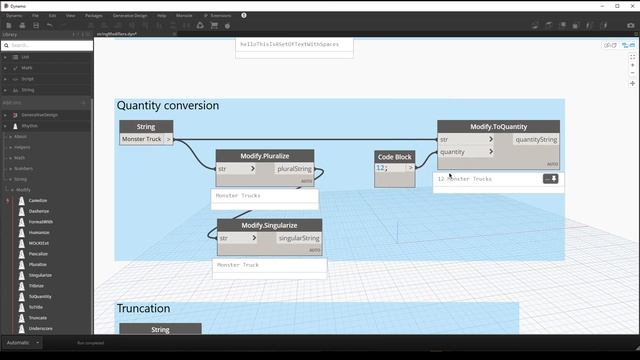The width and height of the screenshot is (640, 360).
Task: Select the Titleize node in library
Action: tap(36, 286)
